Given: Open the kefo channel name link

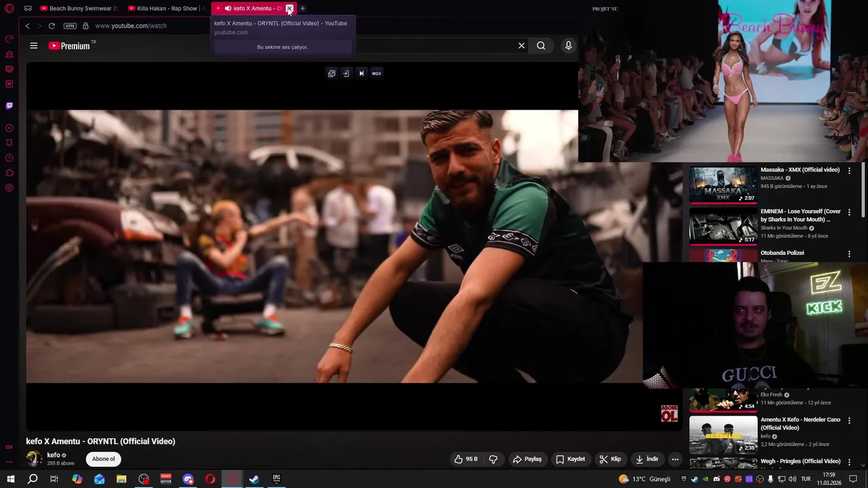Looking at the screenshot, I should click(54, 455).
